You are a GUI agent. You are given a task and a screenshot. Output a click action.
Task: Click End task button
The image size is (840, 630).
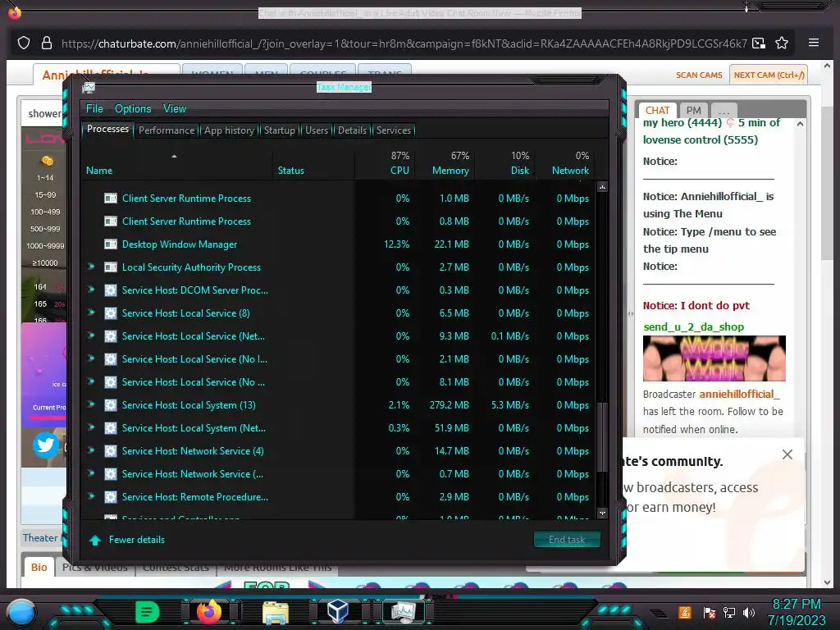point(567,540)
